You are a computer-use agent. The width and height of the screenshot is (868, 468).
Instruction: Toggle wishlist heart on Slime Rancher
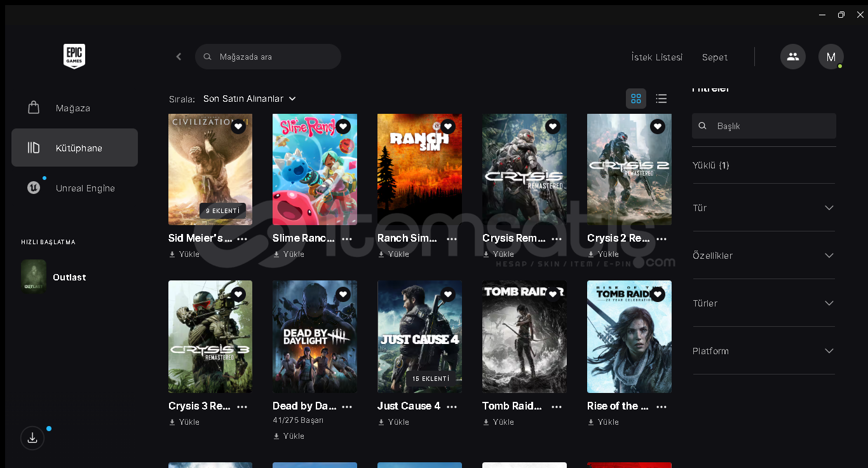pyautogui.click(x=343, y=127)
